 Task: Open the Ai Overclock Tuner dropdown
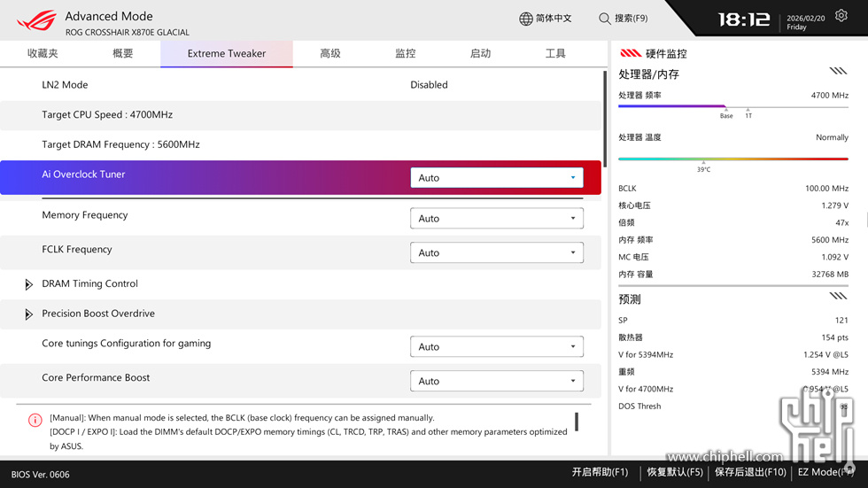click(x=496, y=178)
